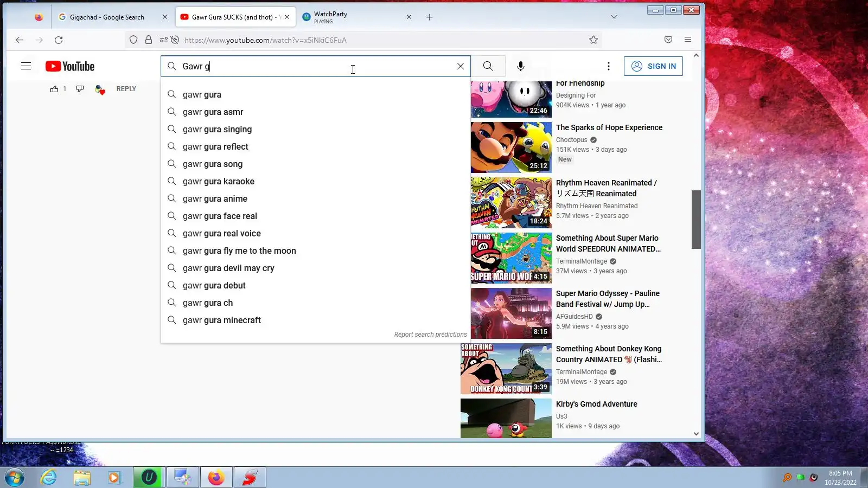Open Windows Media Player on taskbar

click(114, 478)
